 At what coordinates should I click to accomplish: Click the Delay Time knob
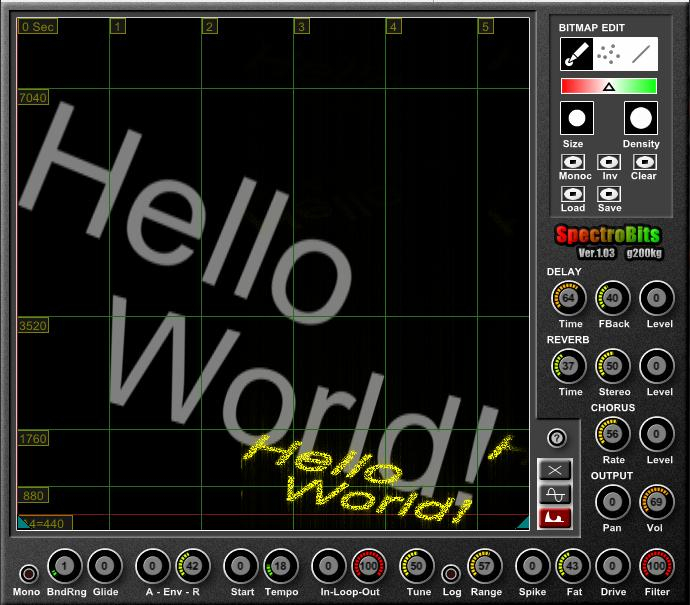[x=569, y=298]
